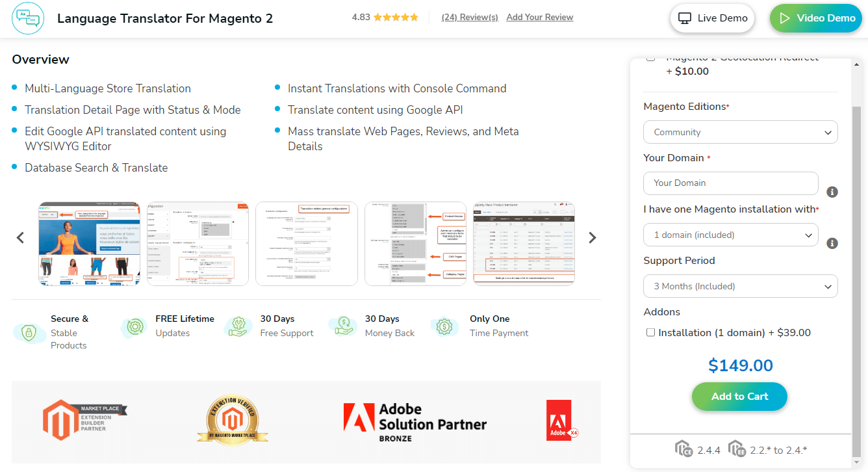This screenshot has height=472, width=868.
Task: Open the Support Period 3 Months dropdown
Action: click(741, 286)
